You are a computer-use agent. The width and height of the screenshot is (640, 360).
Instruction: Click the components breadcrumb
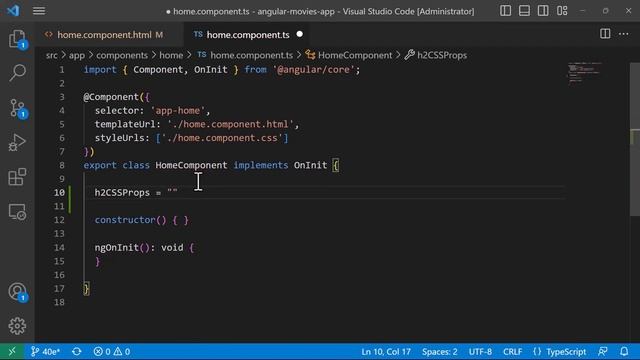[x=122, y=55]
